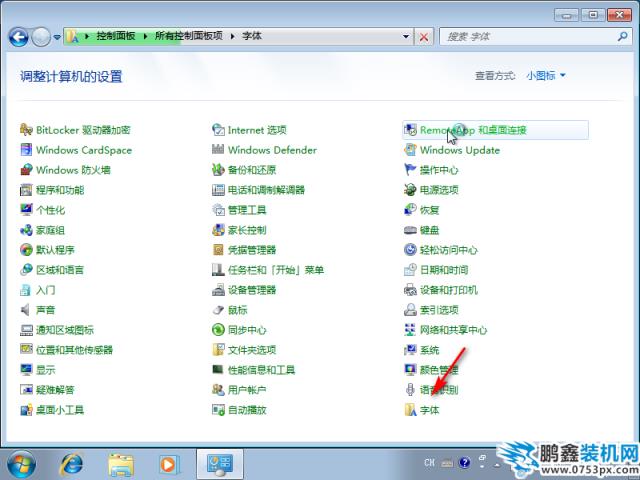Open the RemoteApp 和桌面连接 item

point(496,130)
